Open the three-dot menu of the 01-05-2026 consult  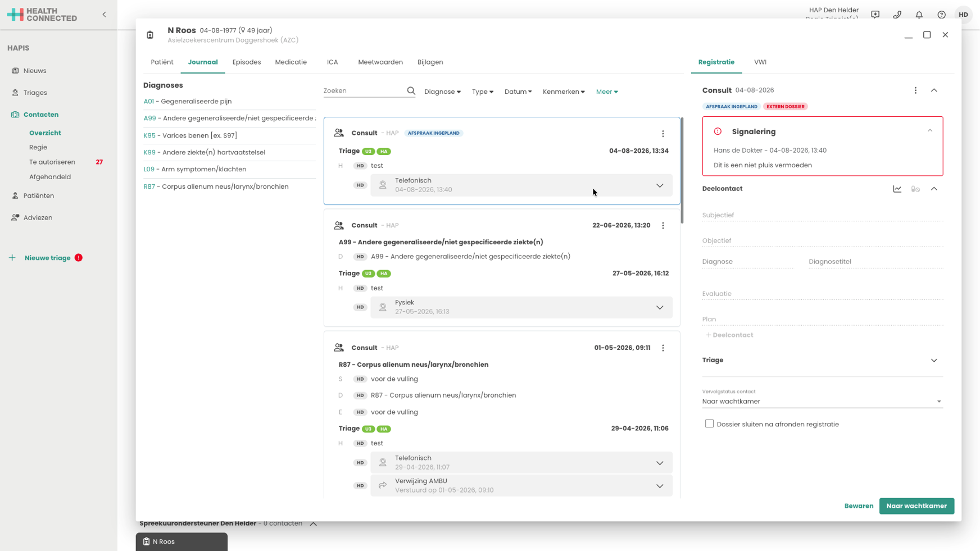(663, 348)
